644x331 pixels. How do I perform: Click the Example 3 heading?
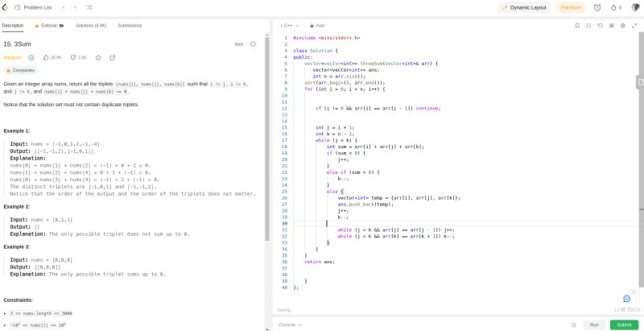17,246
